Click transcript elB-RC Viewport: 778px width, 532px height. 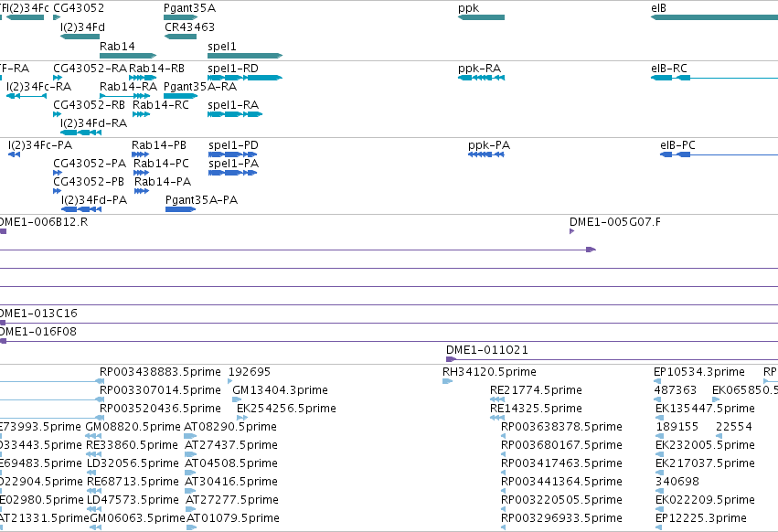point(715,78)
